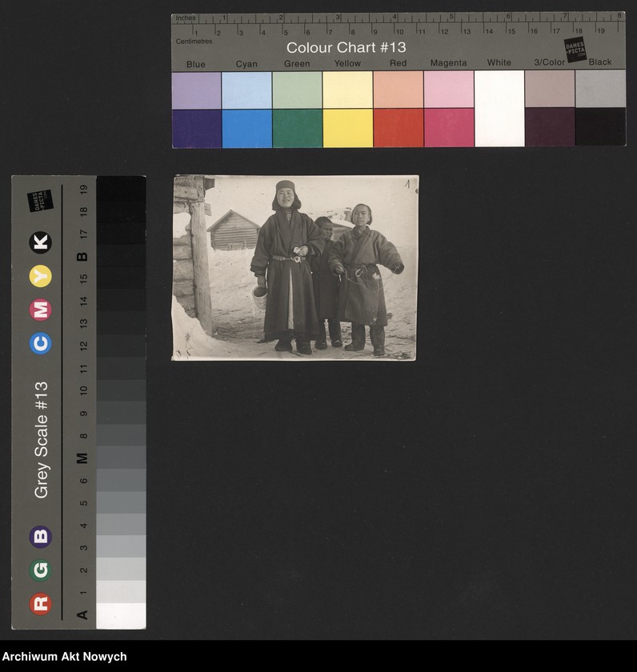Image resolution: width=637 pixels, height=672 pixels.
Task: Click the red R circle on the grey scale card
Action: coord(41,603)
